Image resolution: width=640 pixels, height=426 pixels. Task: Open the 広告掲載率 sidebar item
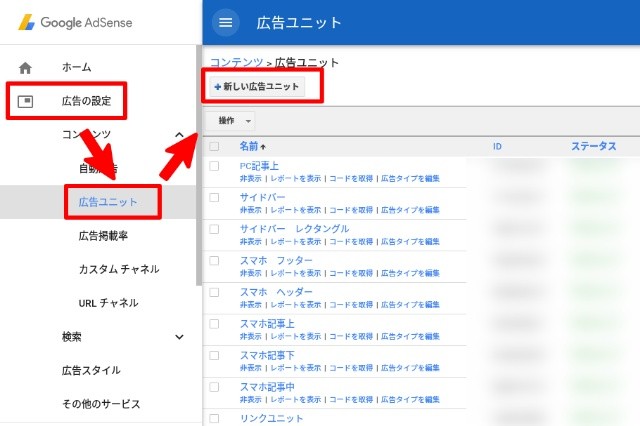click(103, 235)
